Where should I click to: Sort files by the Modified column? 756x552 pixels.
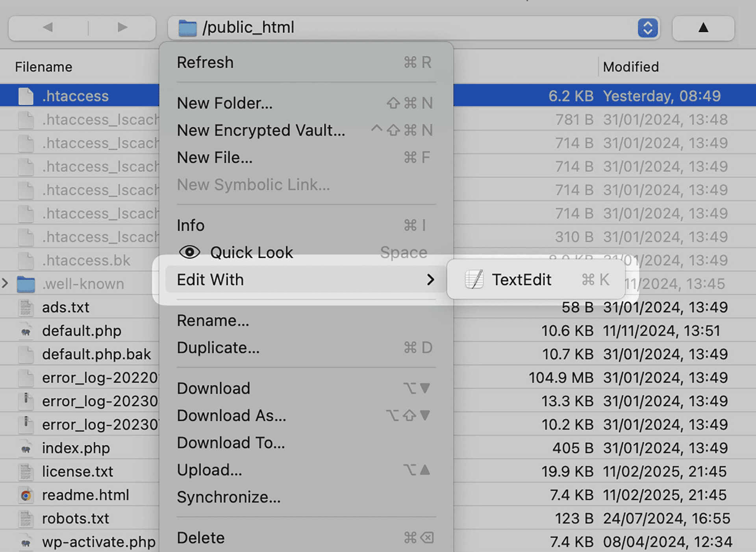(x=630, y=67)
